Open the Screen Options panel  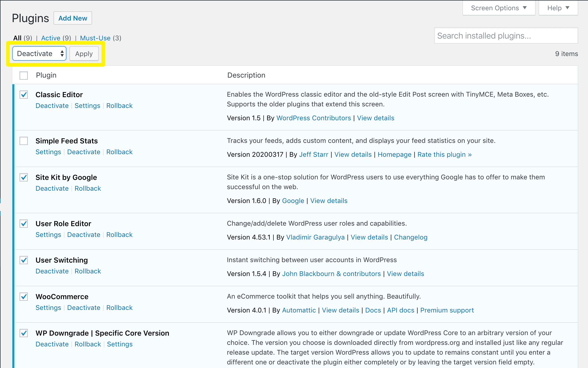point(498,8)
